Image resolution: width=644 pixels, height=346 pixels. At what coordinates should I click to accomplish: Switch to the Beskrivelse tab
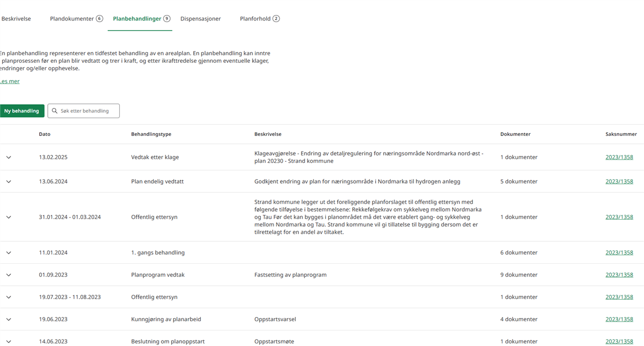pyautogui.click(x=16, y=19)
